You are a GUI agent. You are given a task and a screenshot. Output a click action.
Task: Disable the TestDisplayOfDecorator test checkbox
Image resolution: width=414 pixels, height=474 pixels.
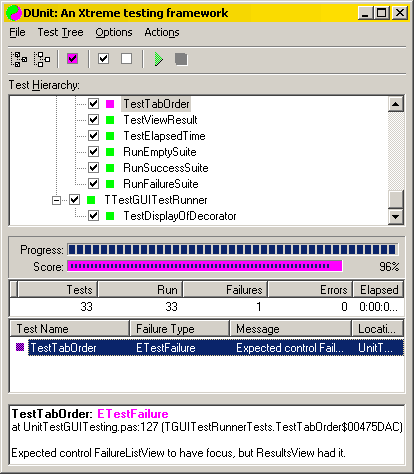pyautogui.click(x=93, y=216)
